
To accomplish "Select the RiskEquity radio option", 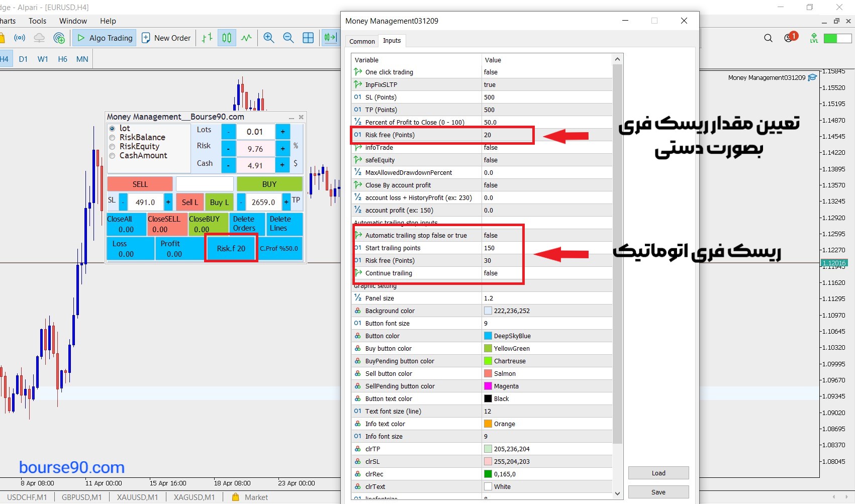I will (x=113, y=147).
